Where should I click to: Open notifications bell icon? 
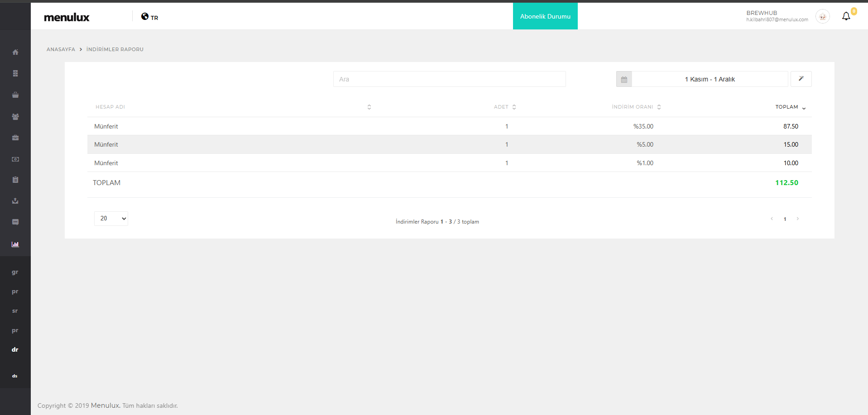pyautogui.click(x=846, y=17)
